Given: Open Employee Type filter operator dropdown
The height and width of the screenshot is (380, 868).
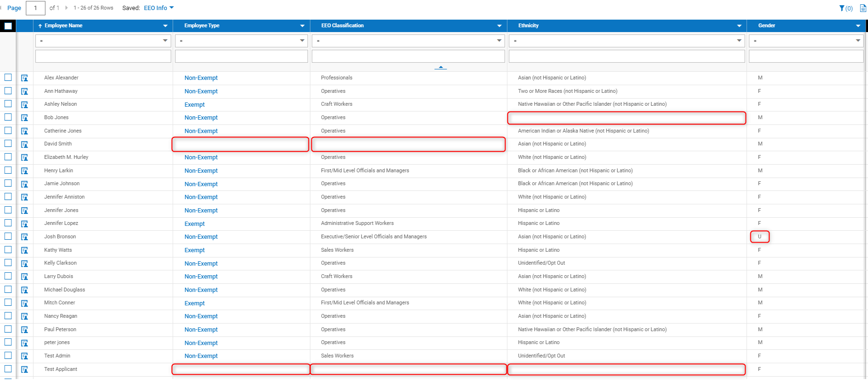Looking at the screenshot, I should [x=242, y=41].
